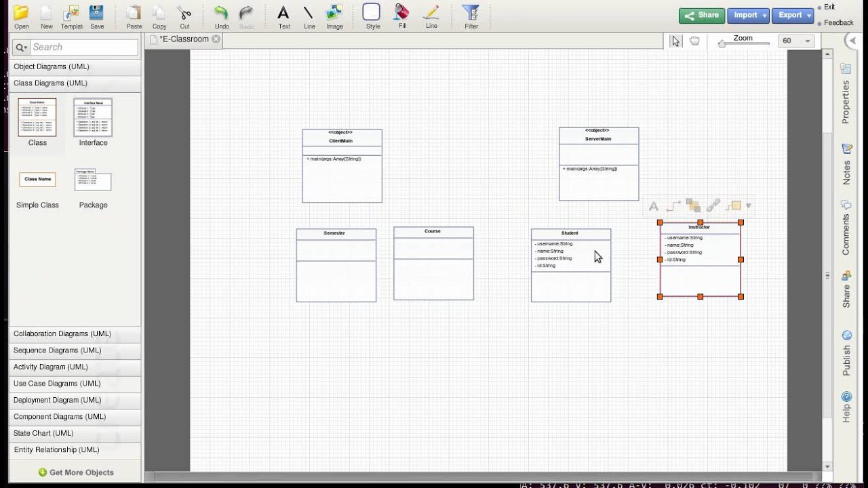Select the Semester class box
868x488 pixels.
336,265
